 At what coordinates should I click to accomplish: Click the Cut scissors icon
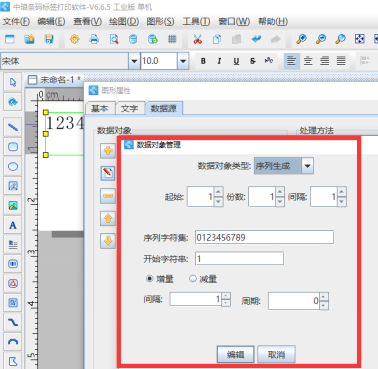pyautogui.click(x=198, y=39)
